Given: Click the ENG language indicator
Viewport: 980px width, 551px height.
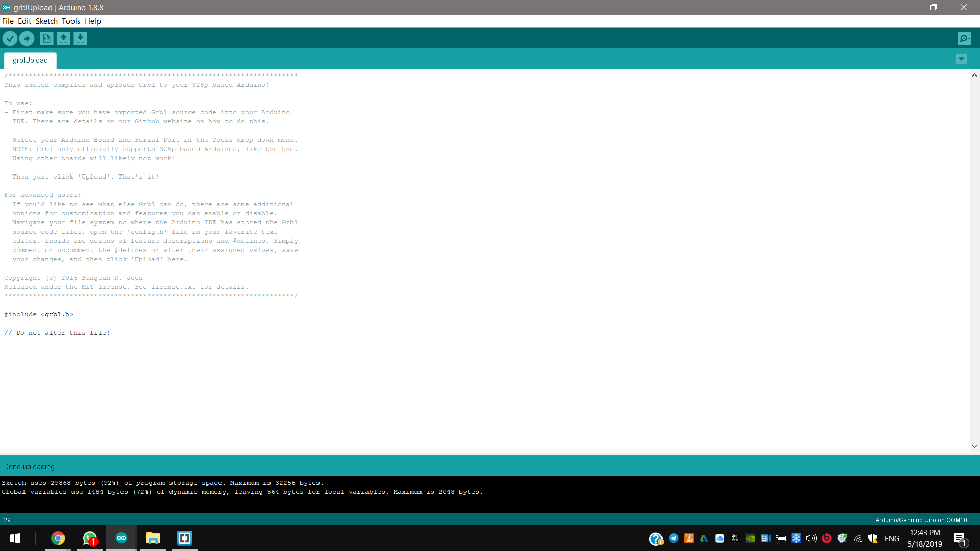Looking at the screenshot, I should (892, 538).
